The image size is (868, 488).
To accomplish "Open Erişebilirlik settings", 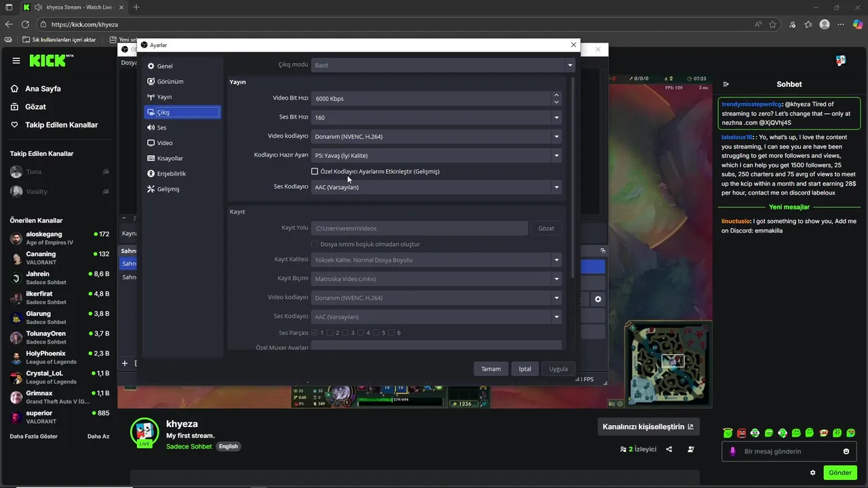I will pos(182,174).
